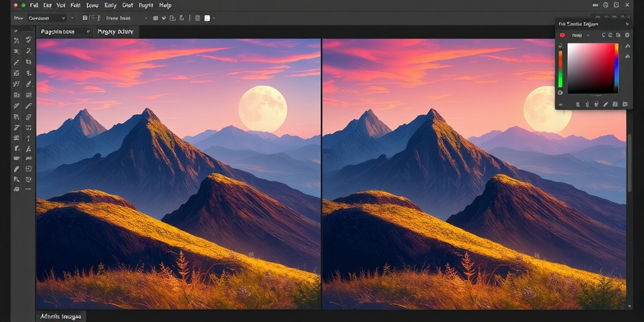Click the floppy-disk save icon in options bar

click(x=85, y=18)
